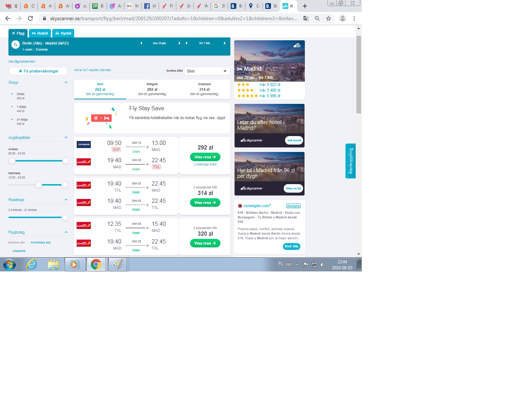532x399 pixels.
Task: Open the Google Translate page icon
Action: click(306, 18)
